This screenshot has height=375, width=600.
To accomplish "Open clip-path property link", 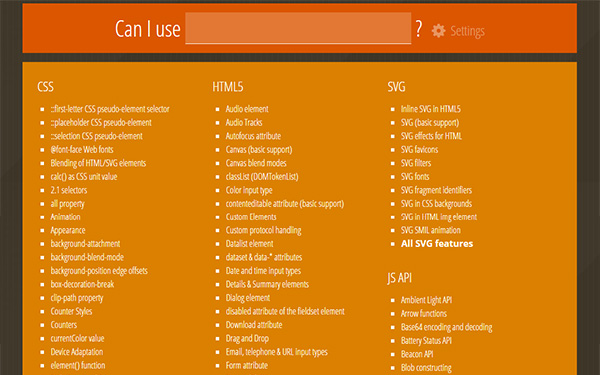I will pyautogui.click(x=77, y=298).
